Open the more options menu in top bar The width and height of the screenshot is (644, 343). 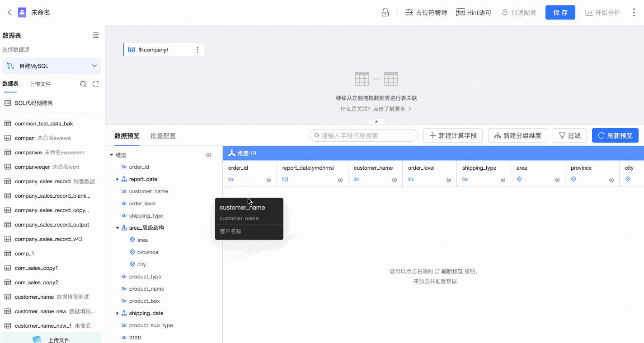click(x=634, y=13)
